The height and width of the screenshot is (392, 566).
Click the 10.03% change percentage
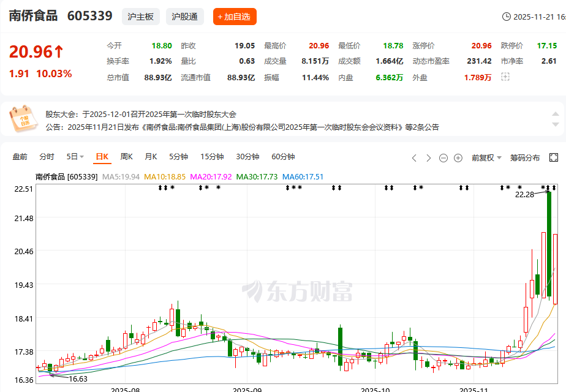[54, 73]
